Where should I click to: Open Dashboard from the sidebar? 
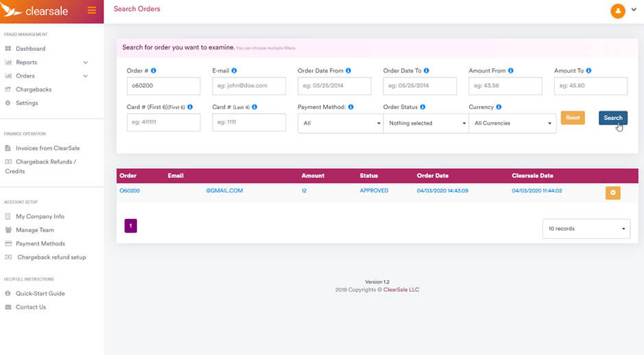(30, 49)
